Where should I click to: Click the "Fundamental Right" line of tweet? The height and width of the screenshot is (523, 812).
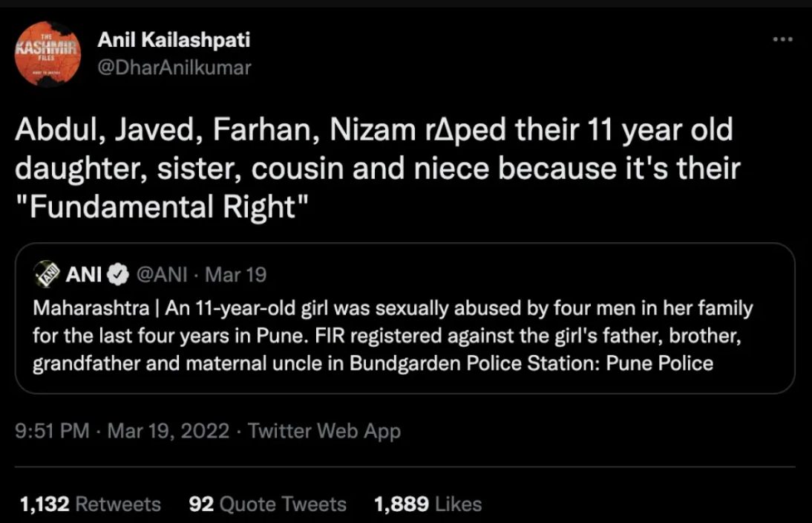pyautogui.click(x=162, y=207)
